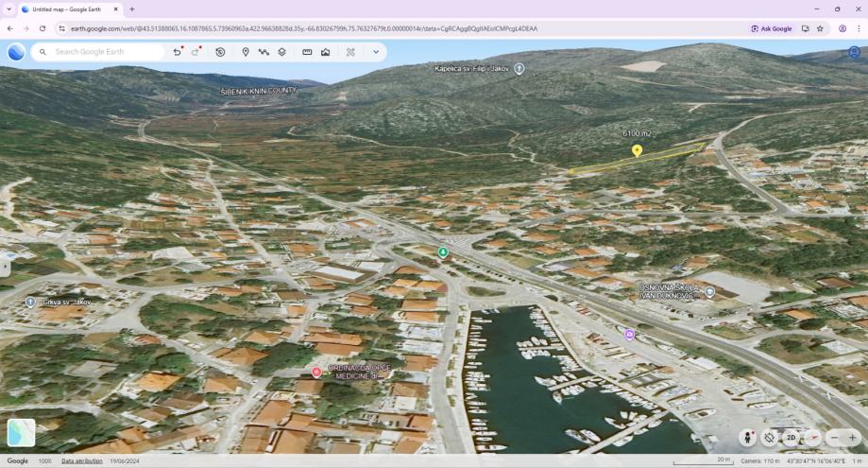Select the Draw path or polygon tool
This screenshot has height=468, width=868.
pyautogui.click(x=264, y=51)
